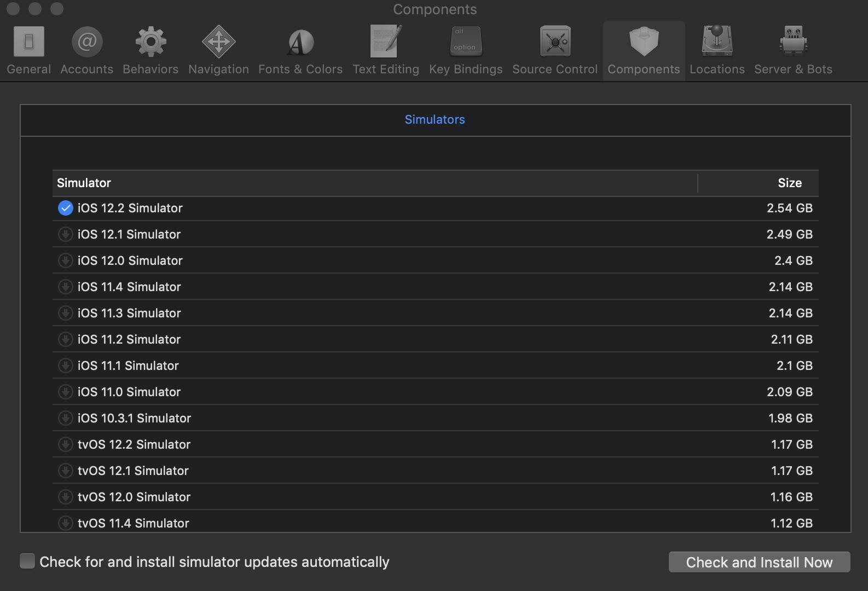Download the tvOS 12.2 Simulator
This screenshot has width=868, height=591.
tap(66, 444)
